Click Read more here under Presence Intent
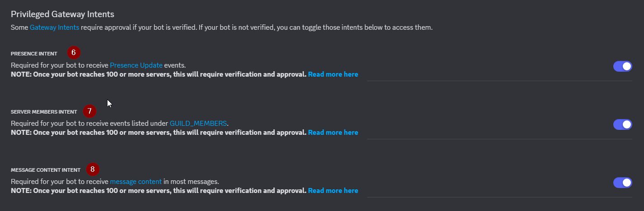The height and width of the screenshot is (211, 644). point(333,74)
